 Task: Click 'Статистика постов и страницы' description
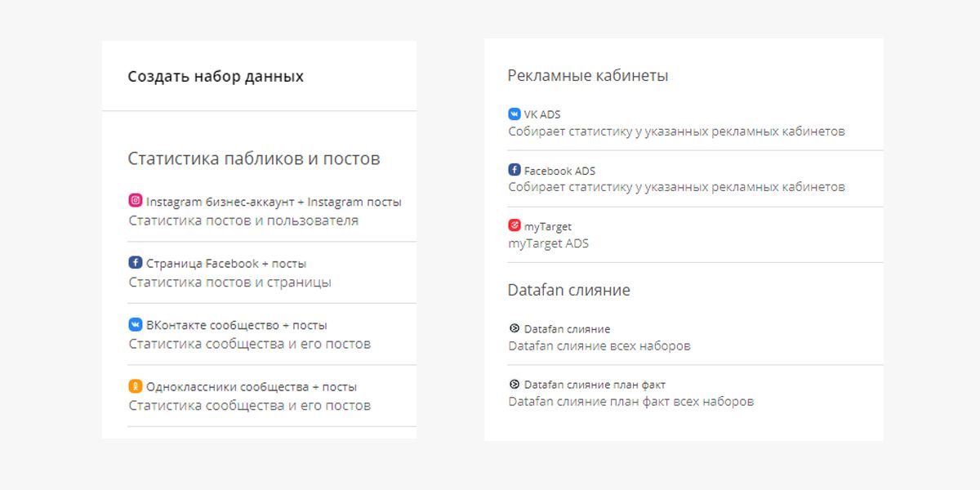pos(230,283)
